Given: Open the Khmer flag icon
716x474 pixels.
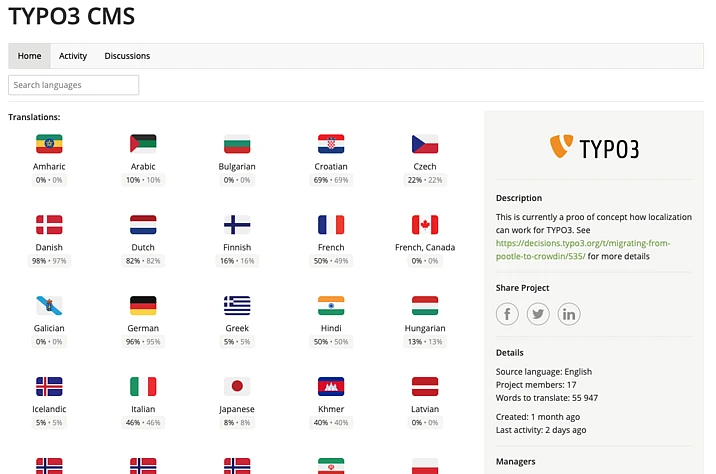Looking at the screenshot, I should [x=331, y=387].
